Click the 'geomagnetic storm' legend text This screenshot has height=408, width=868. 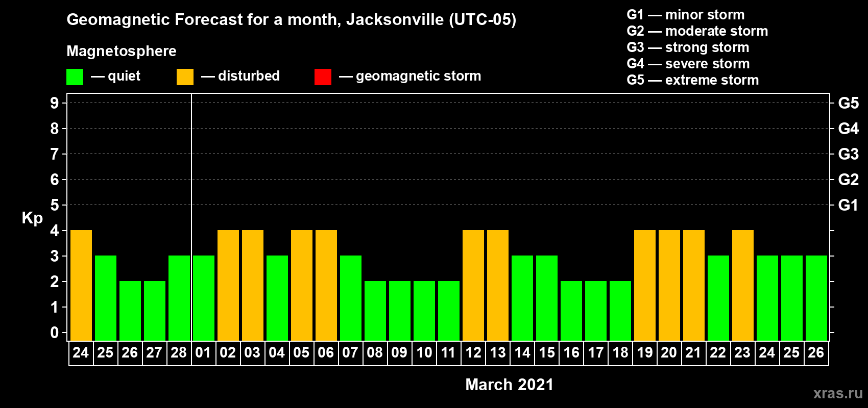click(419, 76)
